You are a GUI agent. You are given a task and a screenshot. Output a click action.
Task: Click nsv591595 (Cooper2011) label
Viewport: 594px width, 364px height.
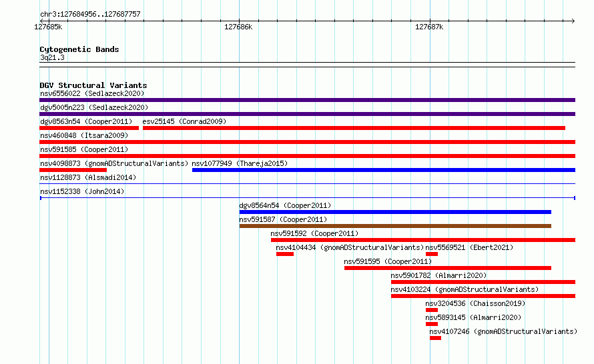point(388,261)
